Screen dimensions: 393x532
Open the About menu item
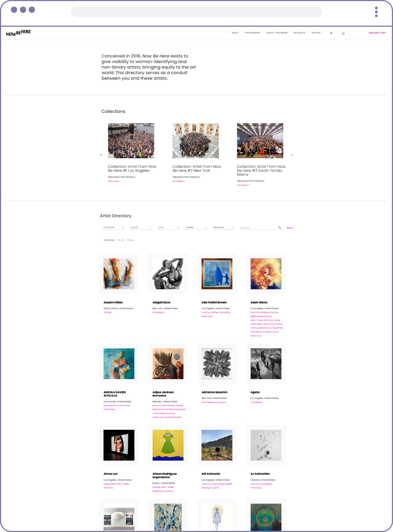point(235,33)
